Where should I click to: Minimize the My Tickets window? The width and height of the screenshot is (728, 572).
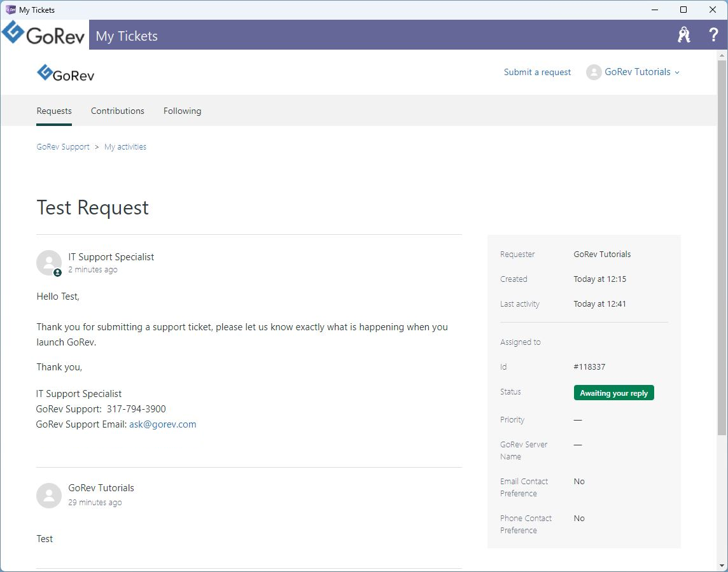point(655,10)
